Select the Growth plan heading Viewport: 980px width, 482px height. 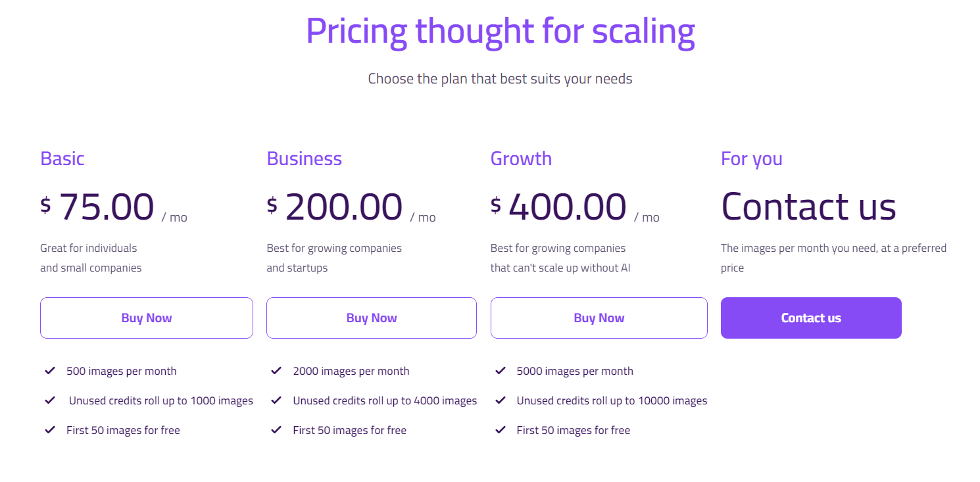tap(521, 158)
